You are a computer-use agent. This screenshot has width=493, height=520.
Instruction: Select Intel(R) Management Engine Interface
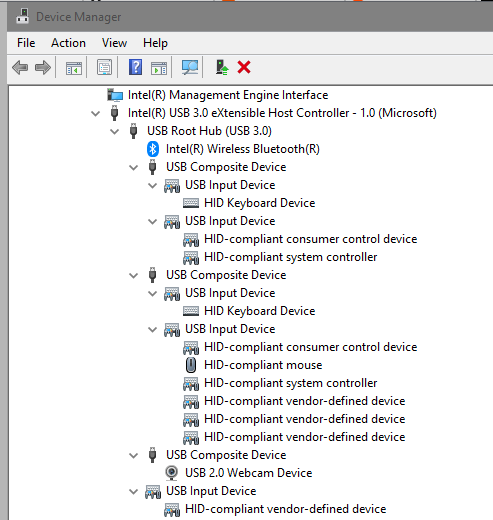point(228,95)
